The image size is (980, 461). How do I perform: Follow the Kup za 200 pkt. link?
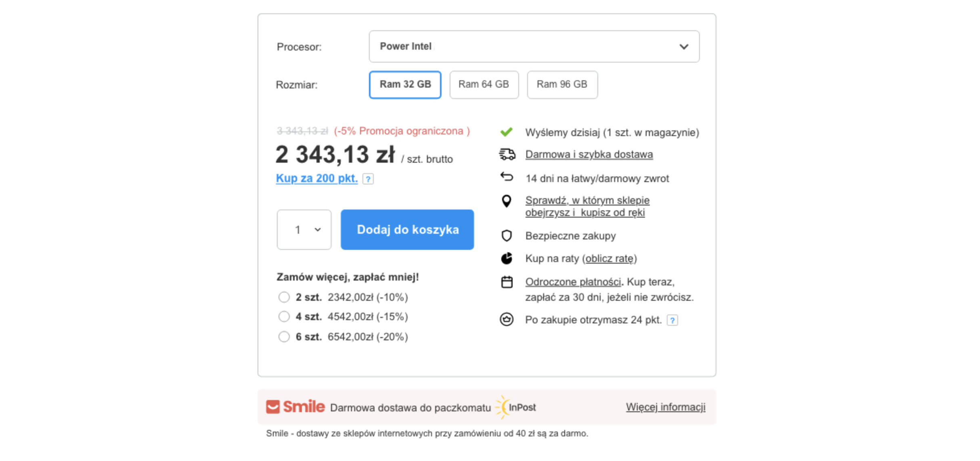pyautogui.click(x=317, y=178)
